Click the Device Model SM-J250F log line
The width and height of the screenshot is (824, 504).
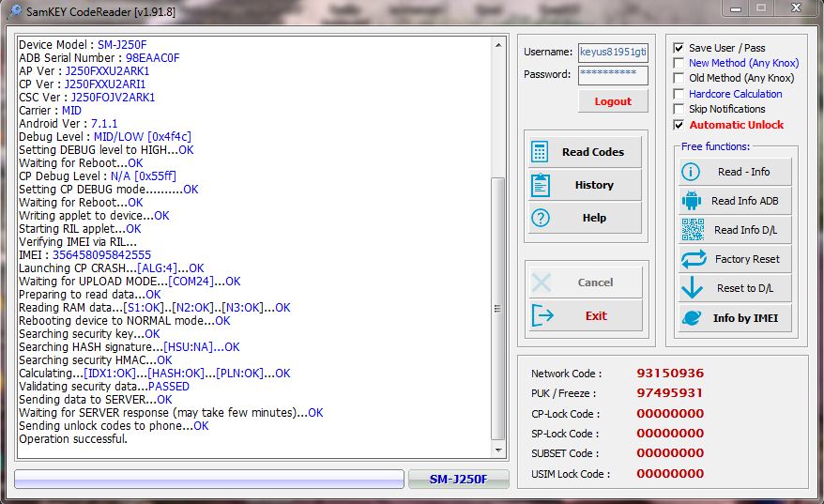[83, 45]
